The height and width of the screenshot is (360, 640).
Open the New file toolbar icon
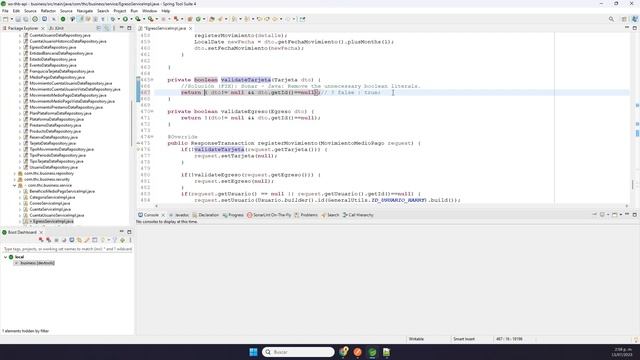click(5, 19)
